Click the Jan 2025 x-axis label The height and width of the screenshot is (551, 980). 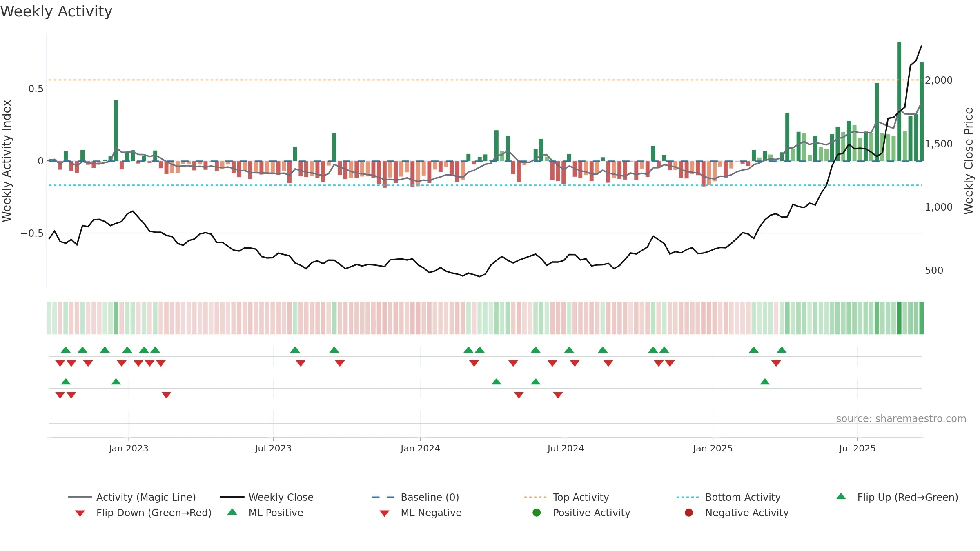click(x=713, y=448)
